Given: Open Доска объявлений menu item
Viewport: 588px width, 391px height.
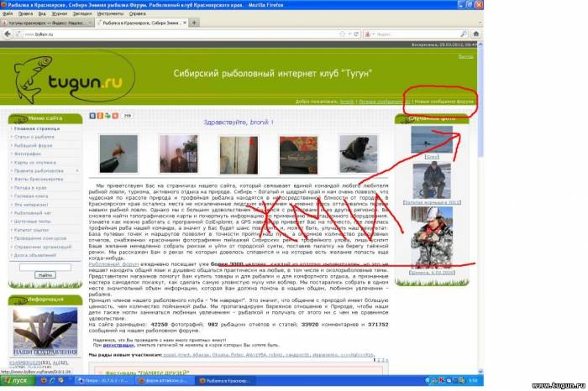Looking at the screenshot, I should pos(35,255).
